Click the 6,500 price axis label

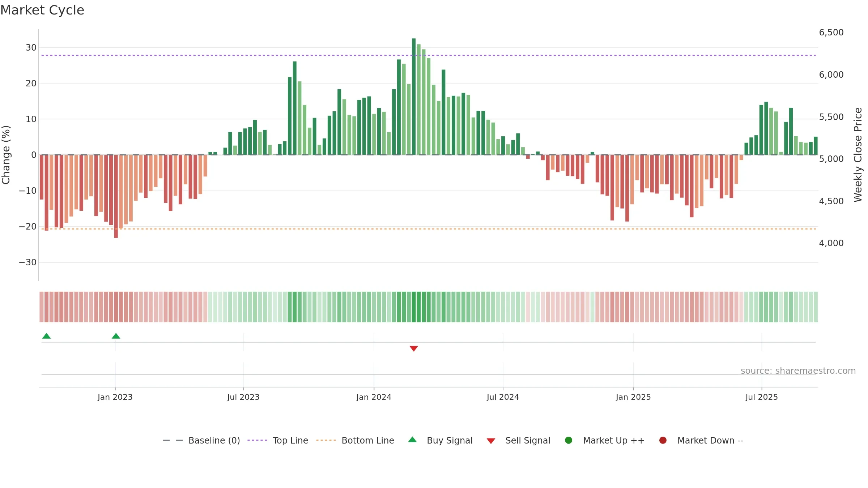point(831,33)
